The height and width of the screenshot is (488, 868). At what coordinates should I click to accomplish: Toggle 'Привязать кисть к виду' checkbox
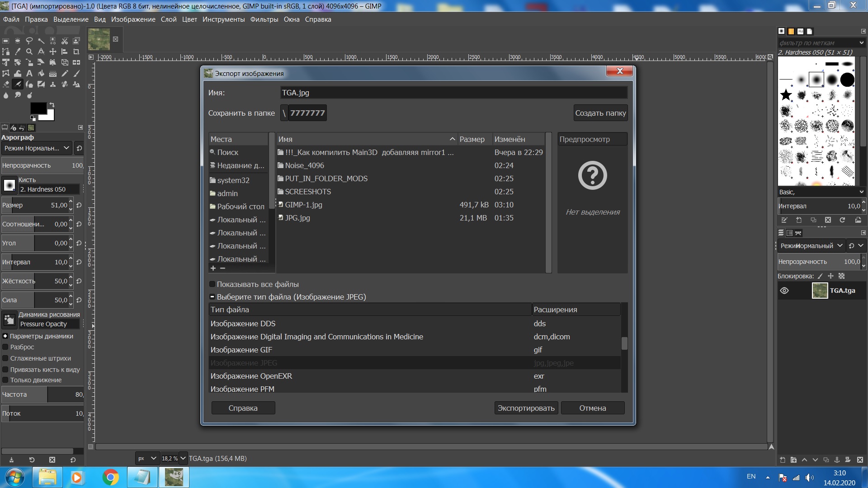pyautogui.click(x=5, y=370)
